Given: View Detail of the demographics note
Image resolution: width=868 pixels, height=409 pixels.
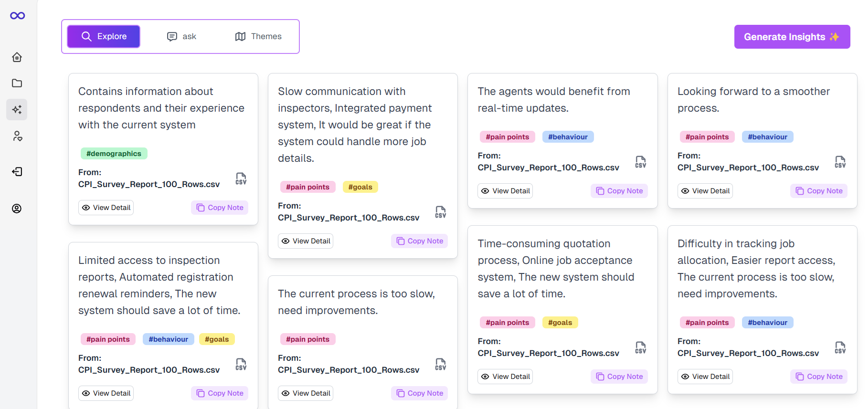Looking at the screenshot, I should 106,208.
